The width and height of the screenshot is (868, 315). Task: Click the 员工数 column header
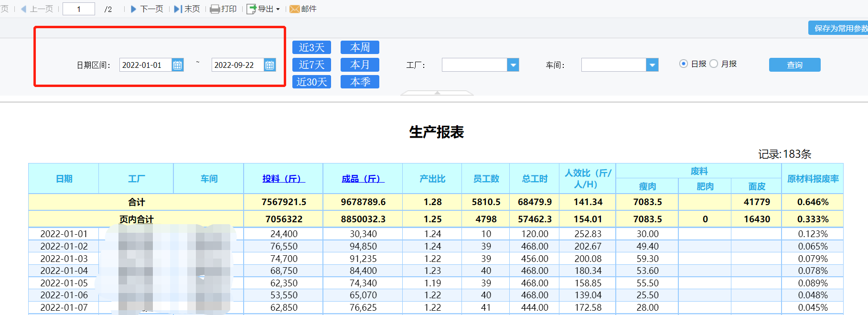pos(486,179)
